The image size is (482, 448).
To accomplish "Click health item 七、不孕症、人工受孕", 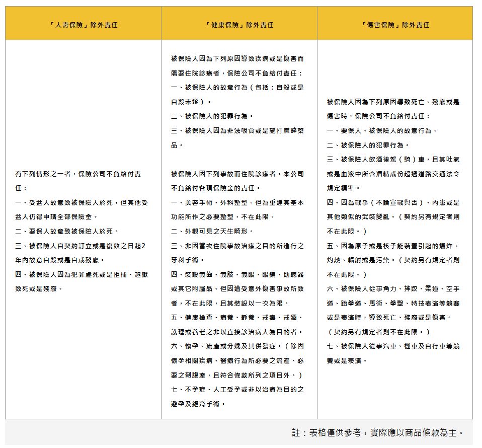I will (x=237, y=390).
